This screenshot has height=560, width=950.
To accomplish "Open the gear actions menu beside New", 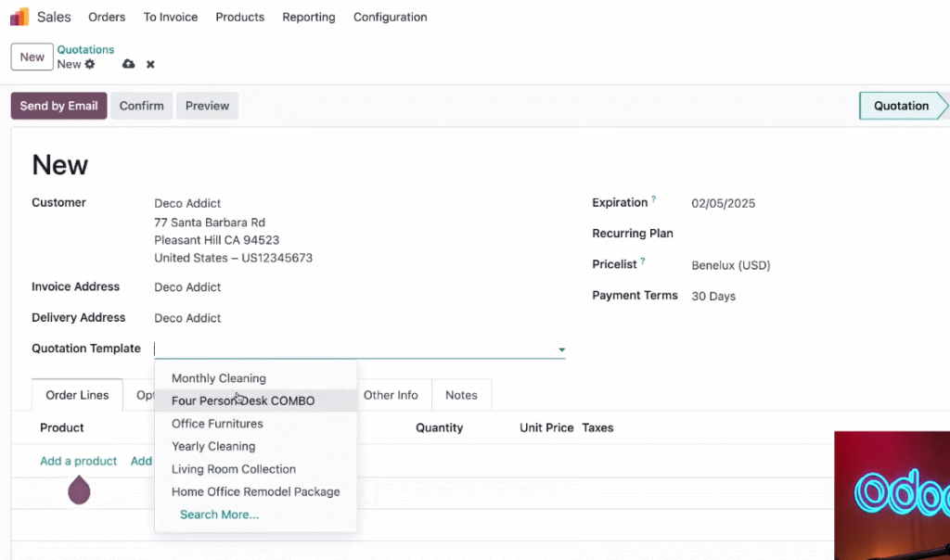I will [90, 64].
